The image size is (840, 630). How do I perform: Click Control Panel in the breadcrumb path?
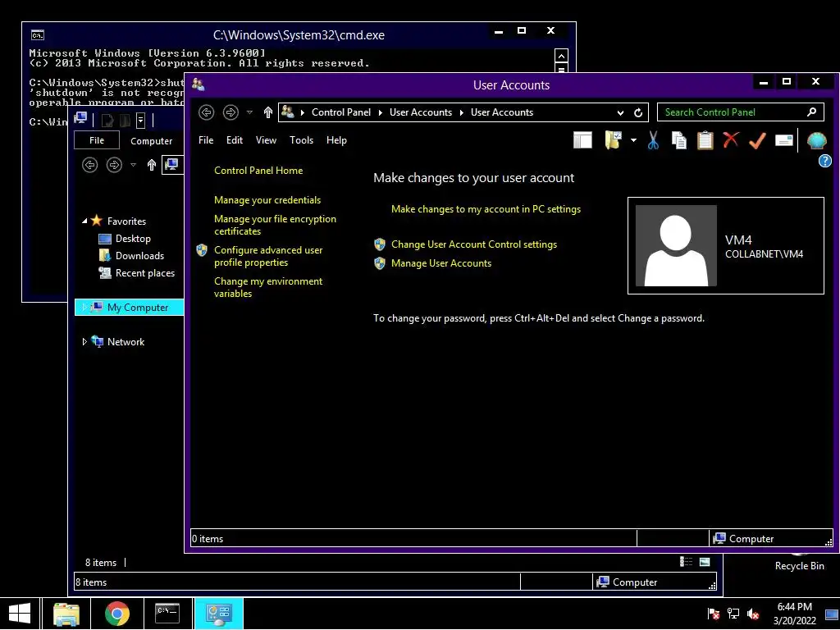coord(340,112)
